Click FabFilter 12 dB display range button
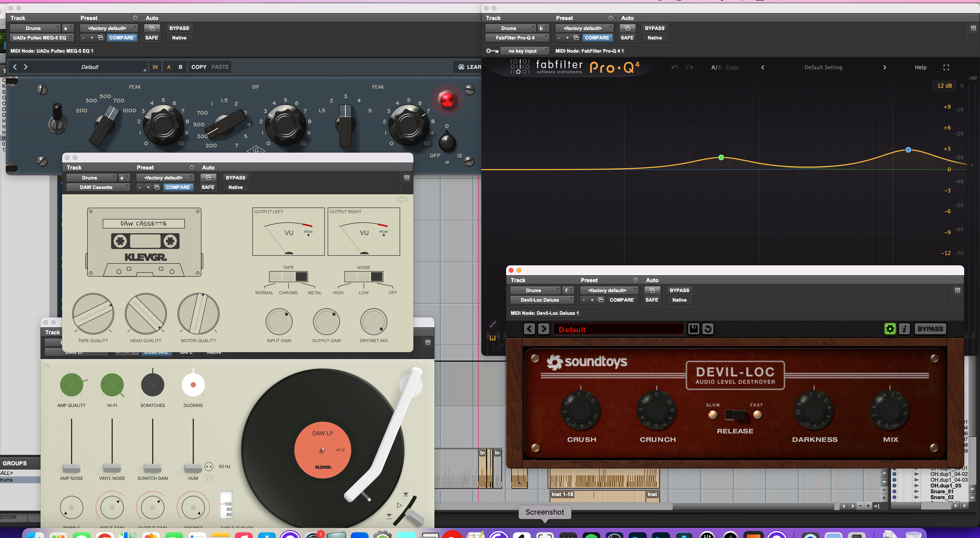 [944, 86]
